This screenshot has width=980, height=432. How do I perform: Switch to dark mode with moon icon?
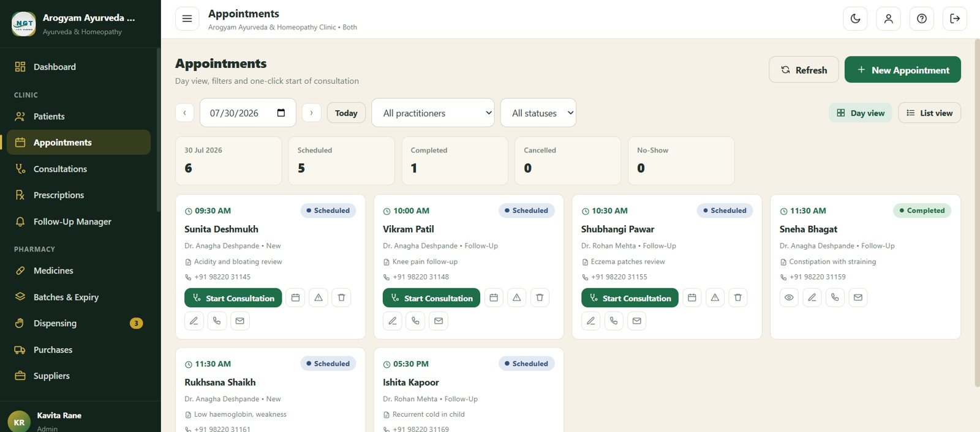855,18
